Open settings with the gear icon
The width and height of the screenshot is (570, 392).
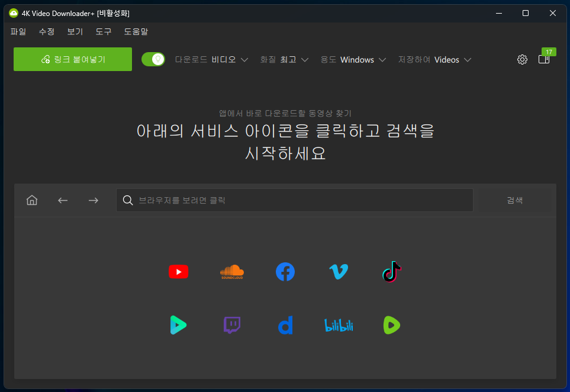[523, 59]
